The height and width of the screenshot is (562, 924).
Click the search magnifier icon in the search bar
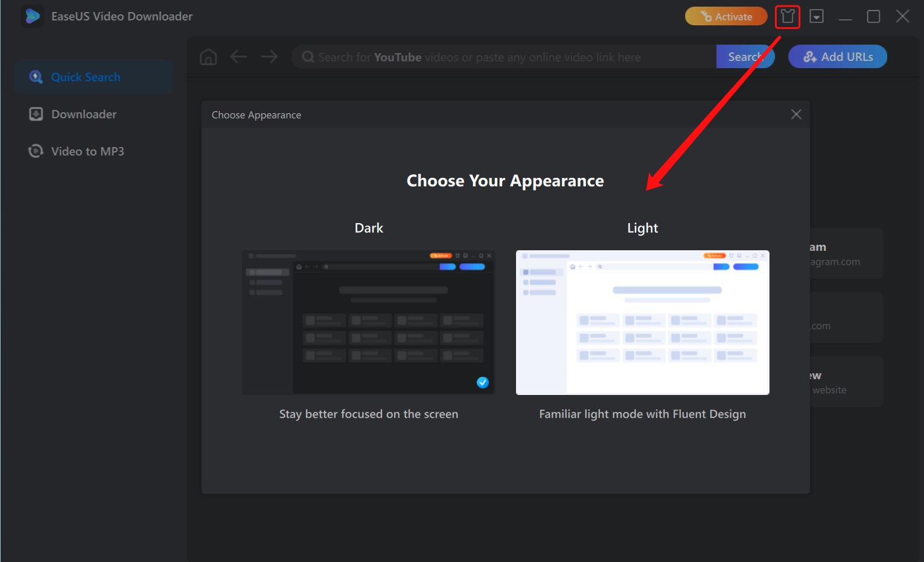point(308,57)
